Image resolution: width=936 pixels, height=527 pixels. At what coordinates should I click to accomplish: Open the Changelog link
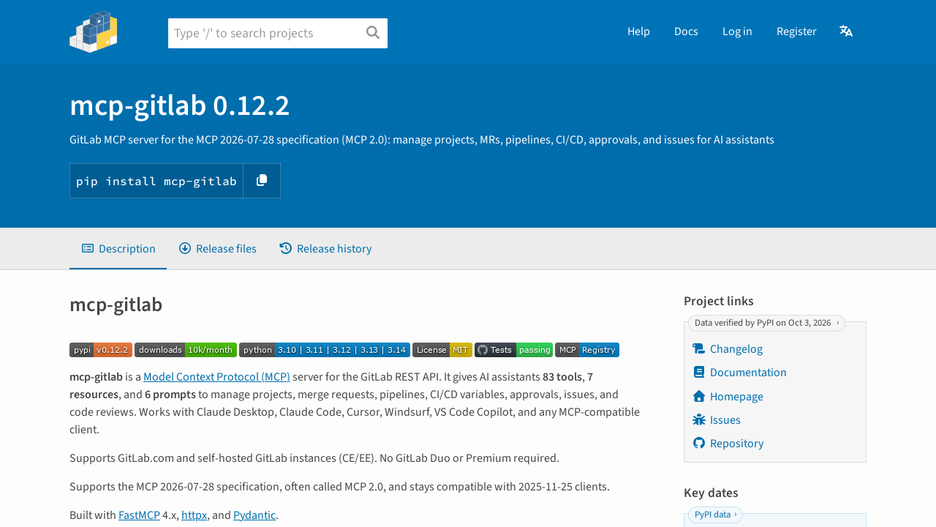(x=736, y=349)
